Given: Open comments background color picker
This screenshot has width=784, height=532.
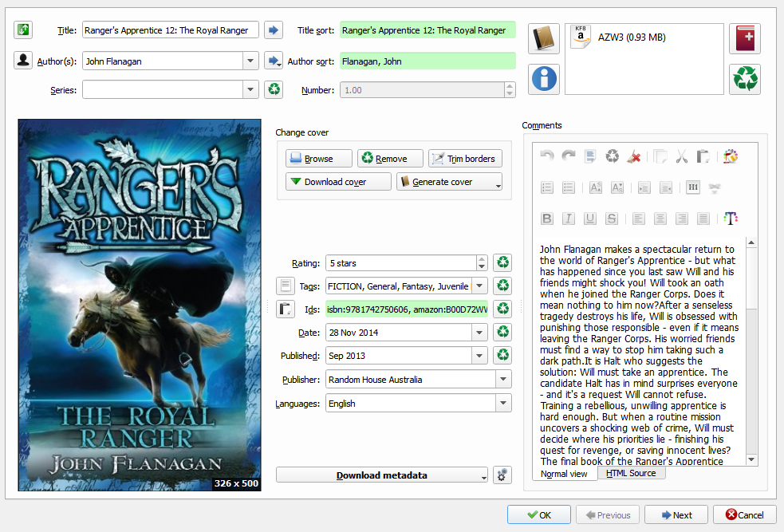Looking at the screenshot, I should point(730,156).
